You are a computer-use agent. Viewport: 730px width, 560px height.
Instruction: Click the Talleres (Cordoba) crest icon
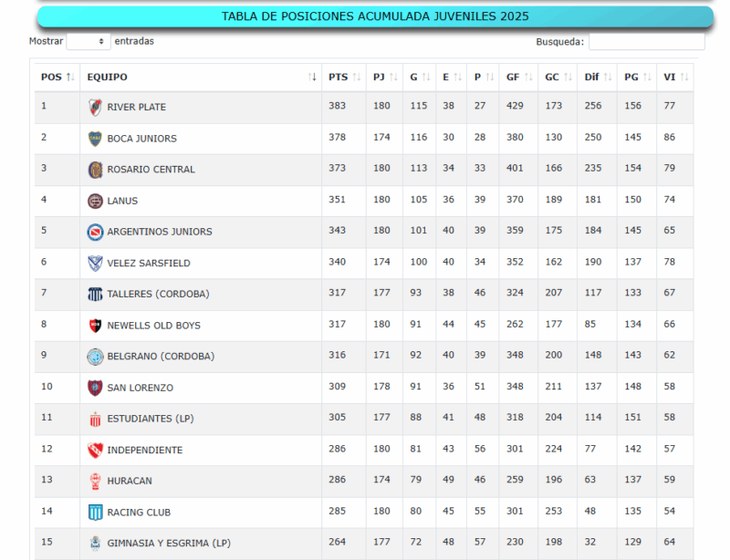click(95, 294)
